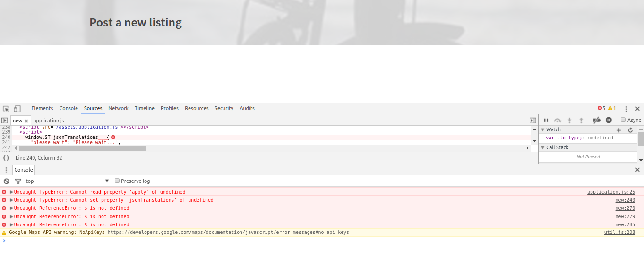Enable the Preserve log checkbox

pyautogui.click(x=117, y=181)
